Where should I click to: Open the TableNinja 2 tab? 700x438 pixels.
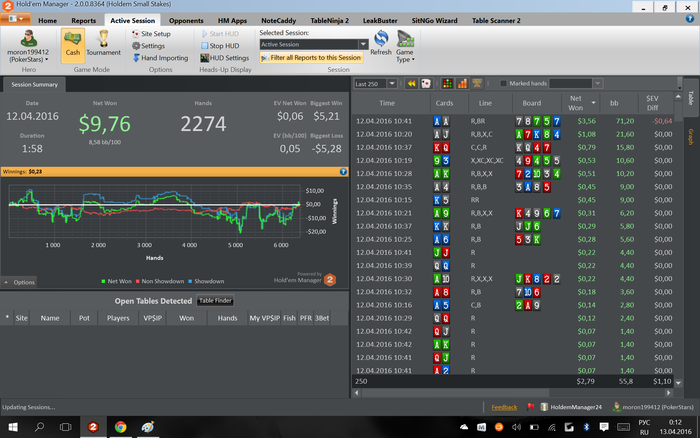329,21
